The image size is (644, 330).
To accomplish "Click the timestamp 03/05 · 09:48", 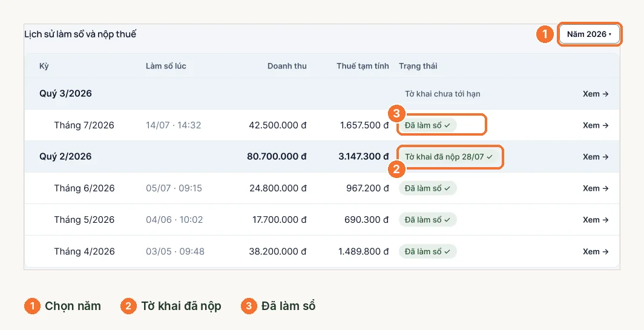I will [x=175, y=251].
